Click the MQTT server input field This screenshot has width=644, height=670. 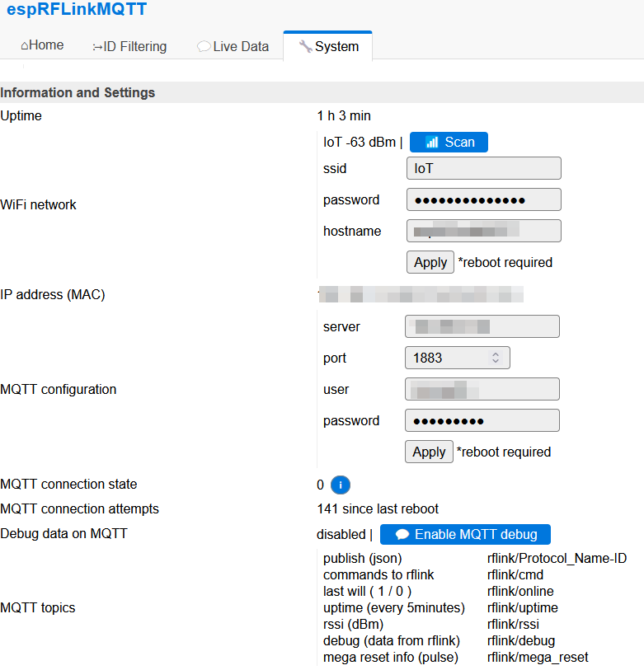[x=482, y=327]
